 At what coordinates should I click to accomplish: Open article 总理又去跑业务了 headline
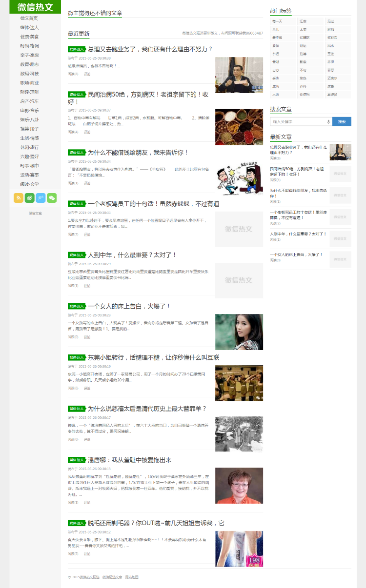[150, 49]
